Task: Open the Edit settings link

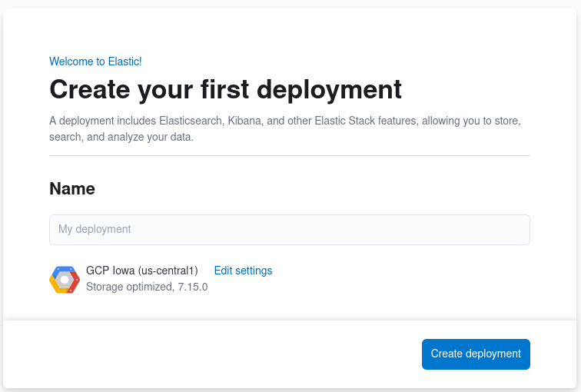Action: pos(243,271)
